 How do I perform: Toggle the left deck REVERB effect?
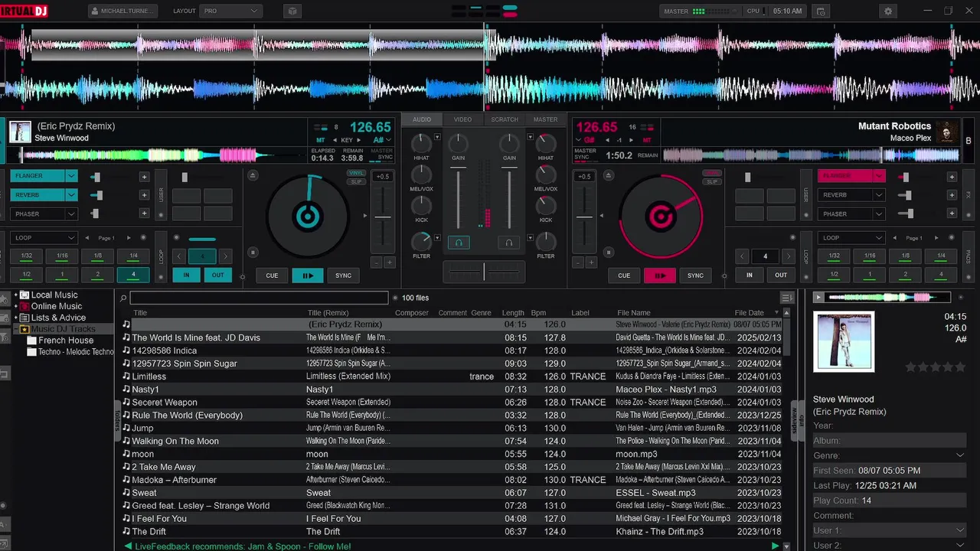(38, 195)
